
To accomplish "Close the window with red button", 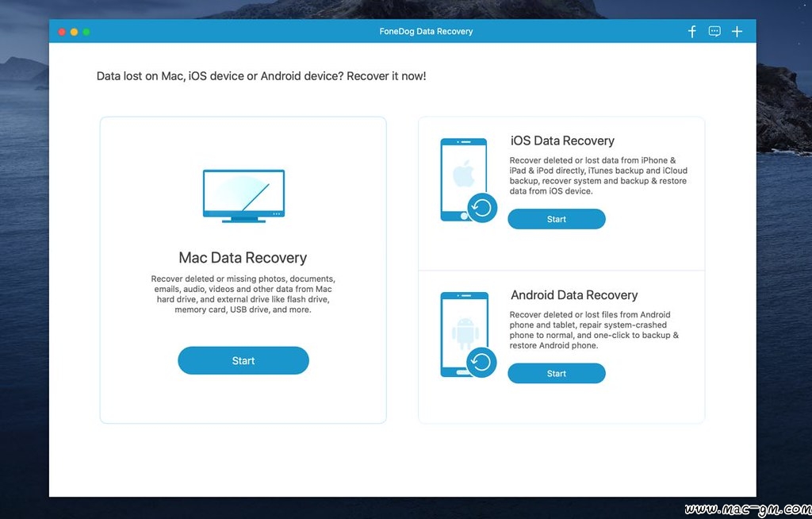I will [x=62, y=32].
